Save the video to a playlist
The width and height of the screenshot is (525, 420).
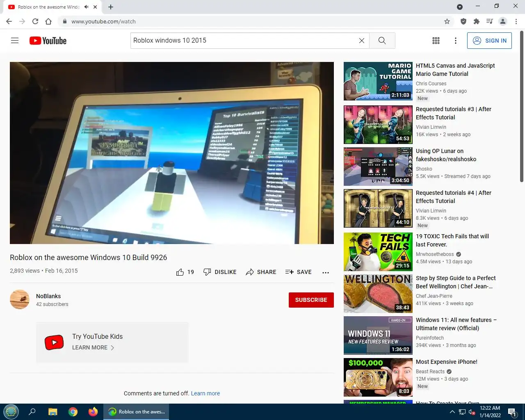tap(298, 272)
